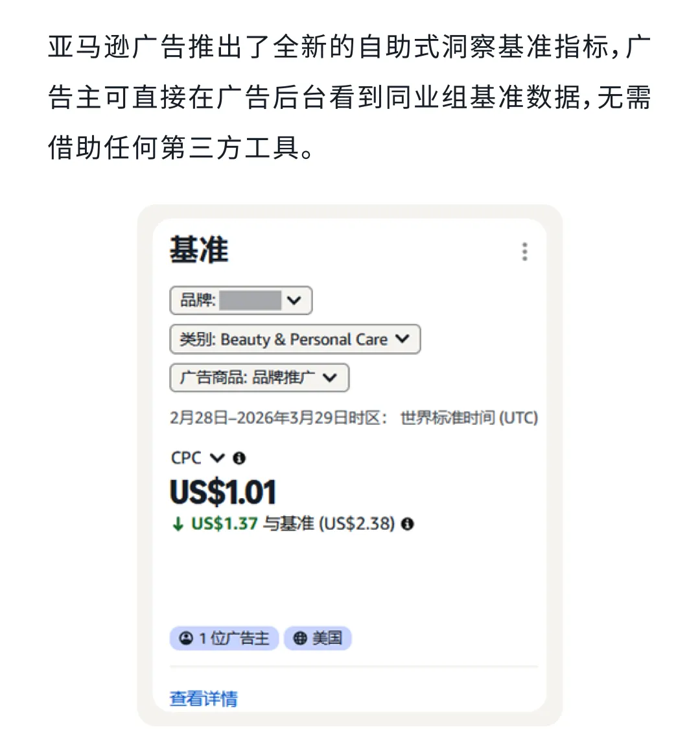Click the US$1.01 CPC value
This screenshot has height=751, width=700.
coord(223,492)
